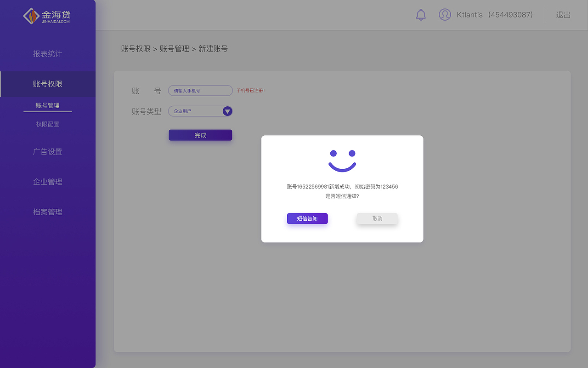Open 企业管理 in the sidebar
588x368 pixels.
click(x=48, y=181)
